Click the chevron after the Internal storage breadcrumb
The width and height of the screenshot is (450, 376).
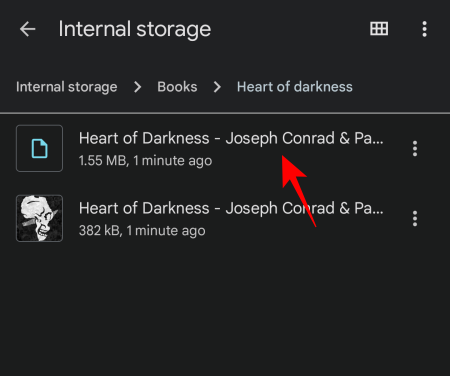tap(137, 87)
